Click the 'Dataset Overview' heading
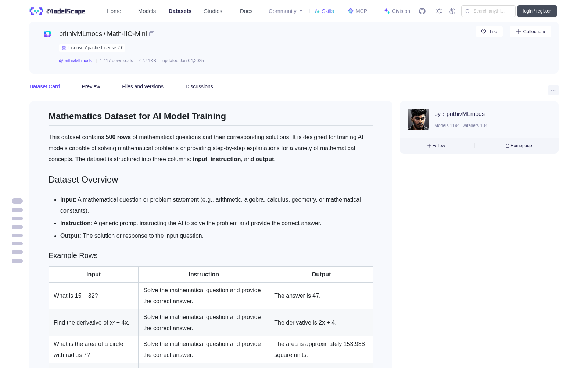 [83, 180]
